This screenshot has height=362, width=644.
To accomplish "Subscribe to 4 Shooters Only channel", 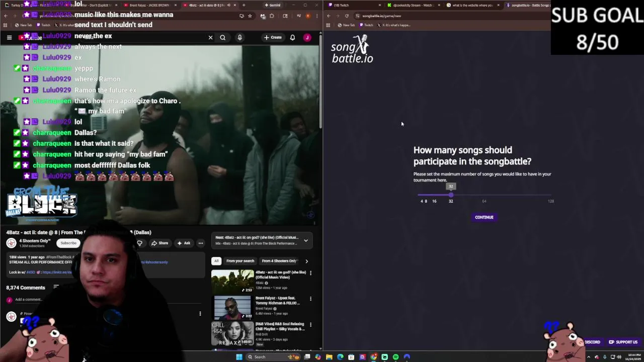I will click(x=68, y=243).
